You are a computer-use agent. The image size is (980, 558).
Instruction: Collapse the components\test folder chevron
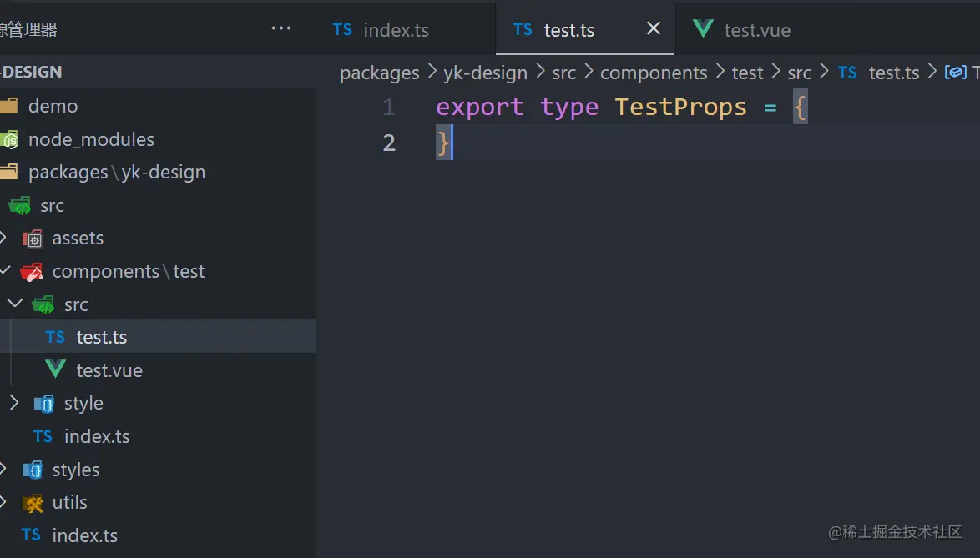point(5,269)
